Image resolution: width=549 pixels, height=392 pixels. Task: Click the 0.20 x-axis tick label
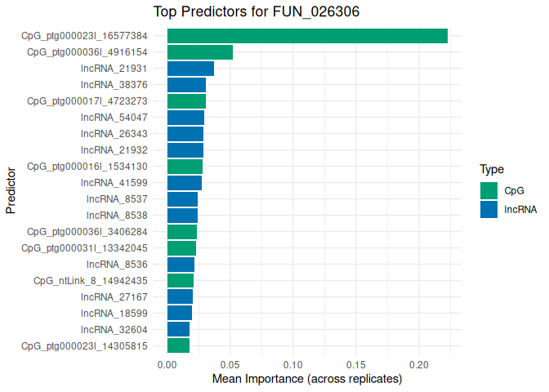click(x=419, y=364)
